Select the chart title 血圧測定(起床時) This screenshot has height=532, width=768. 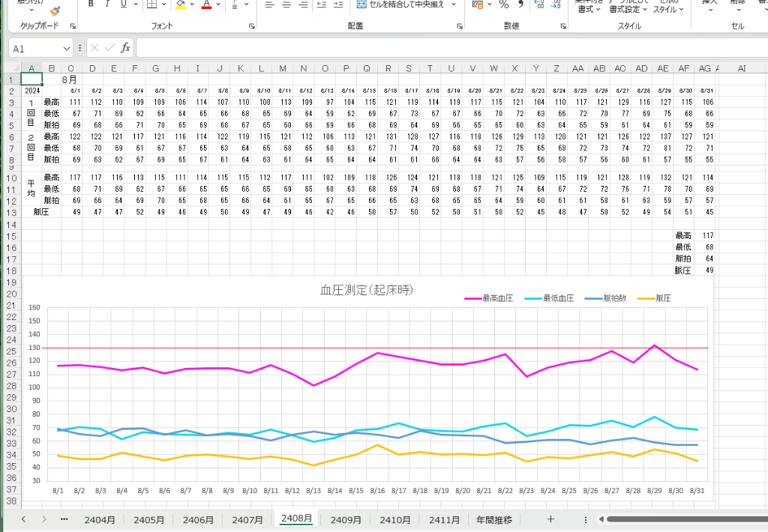coord(367,289)
